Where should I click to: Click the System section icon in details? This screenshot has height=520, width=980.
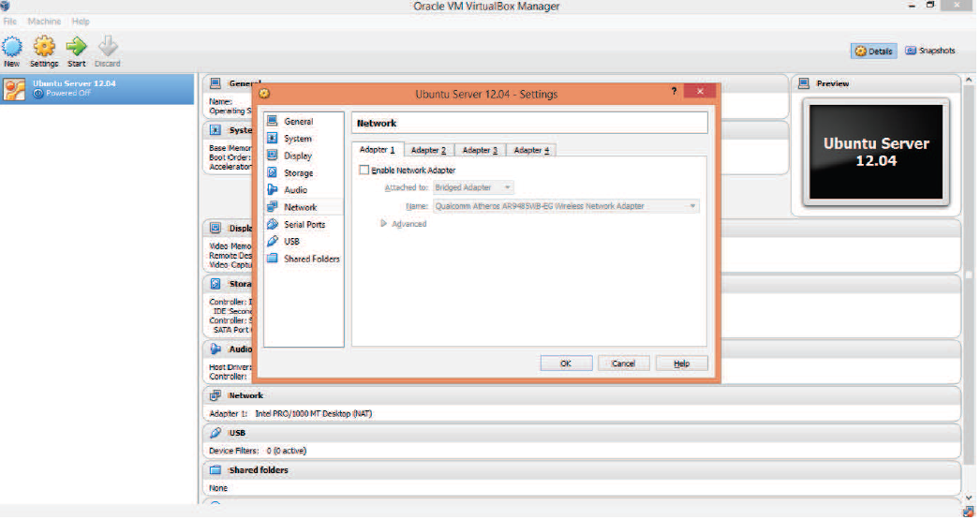(x=215, y=130)
